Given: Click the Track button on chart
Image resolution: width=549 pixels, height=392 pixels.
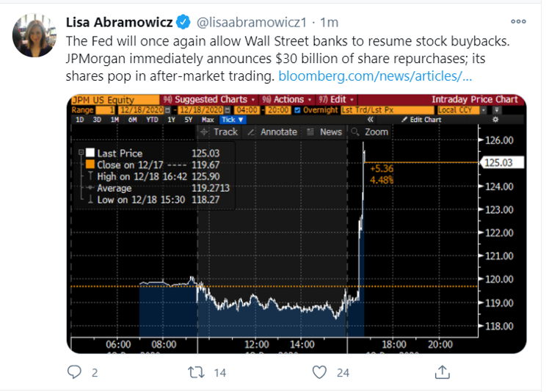Looking at the screenshot, I should tap(219, 132).
